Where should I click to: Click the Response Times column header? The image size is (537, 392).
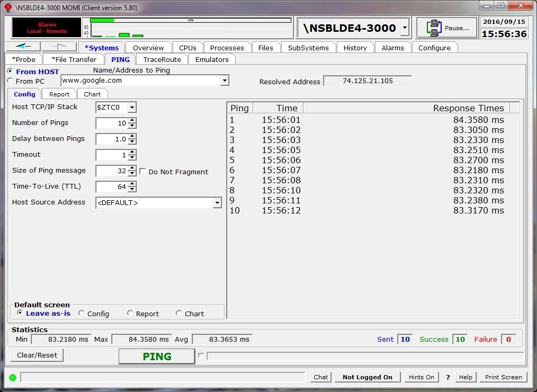coord(406,108)
